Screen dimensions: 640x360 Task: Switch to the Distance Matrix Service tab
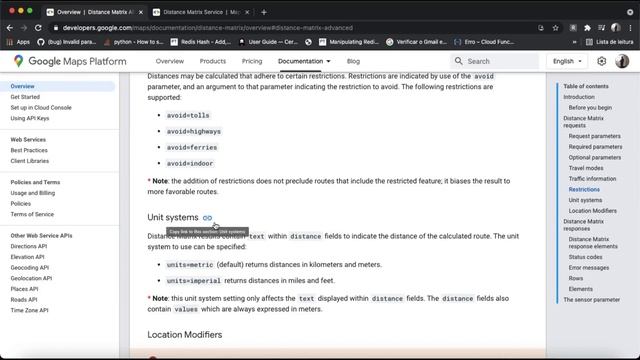coord(201,12)
